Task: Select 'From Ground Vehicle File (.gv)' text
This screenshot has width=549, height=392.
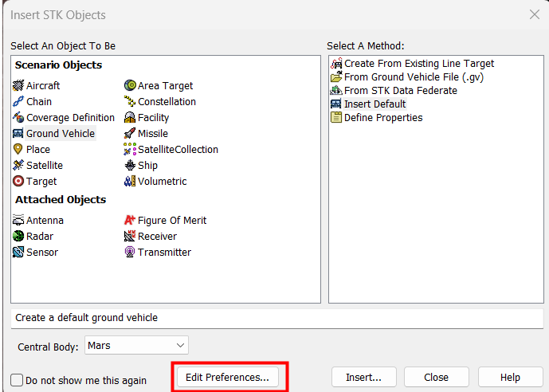Action: click(x=414, y=77)
